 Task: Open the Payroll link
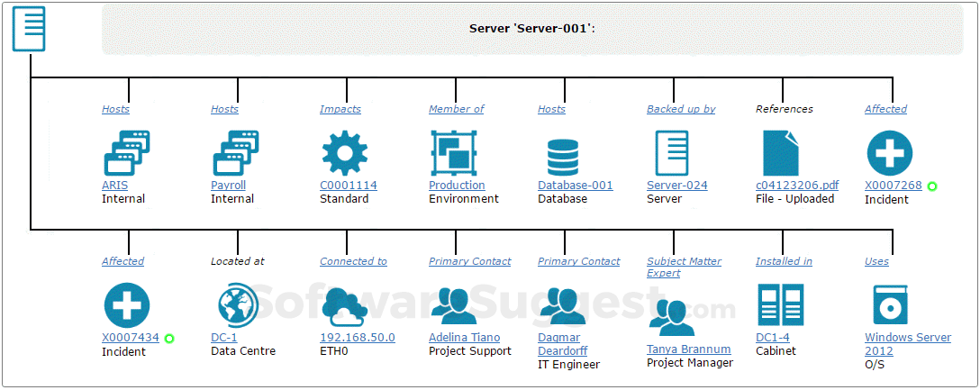[228, 185]
